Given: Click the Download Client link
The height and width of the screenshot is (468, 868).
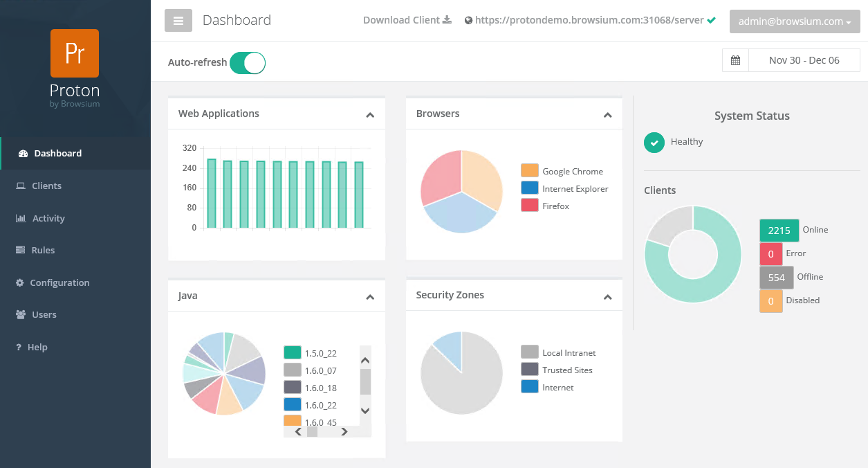Looking at the screenshot, I should coord(401,20).
